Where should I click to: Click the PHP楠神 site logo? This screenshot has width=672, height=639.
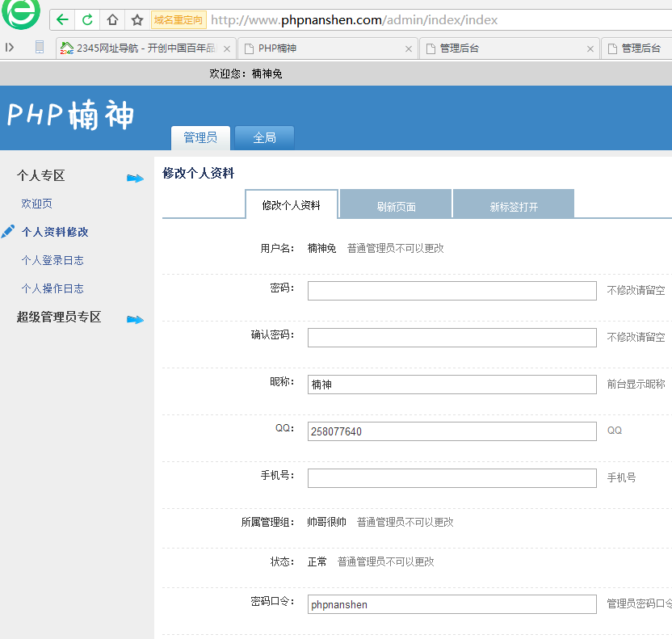(71, 115)
